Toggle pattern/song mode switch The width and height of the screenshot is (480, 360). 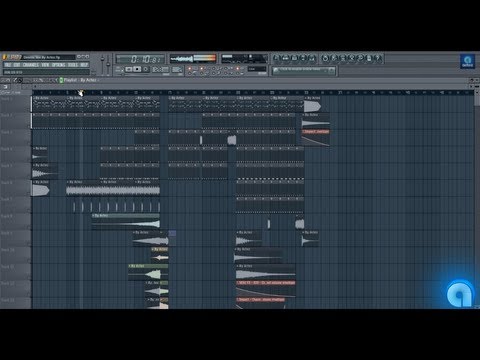point(119,69)
